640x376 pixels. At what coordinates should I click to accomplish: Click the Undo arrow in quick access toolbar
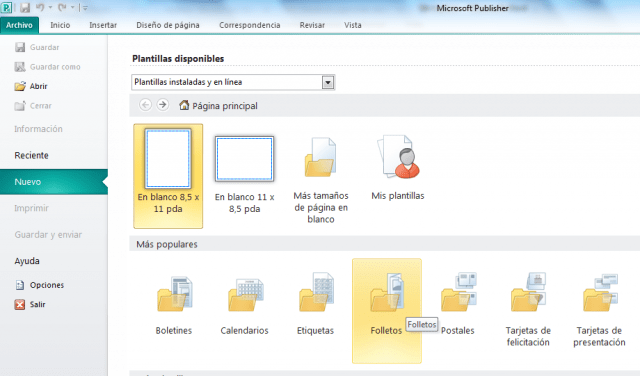tap(40, 7)
